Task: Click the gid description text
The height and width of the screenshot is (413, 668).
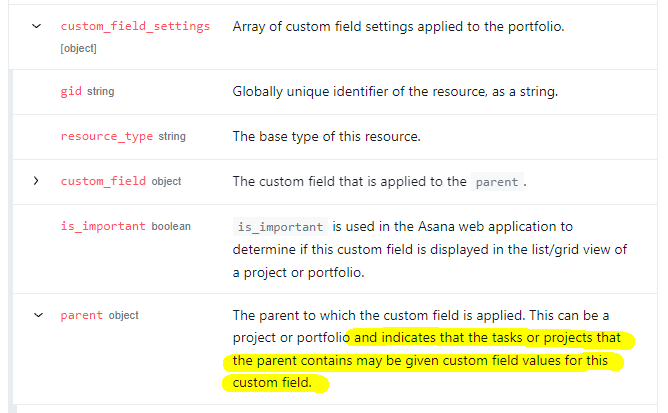Action: tap(395, 92)
